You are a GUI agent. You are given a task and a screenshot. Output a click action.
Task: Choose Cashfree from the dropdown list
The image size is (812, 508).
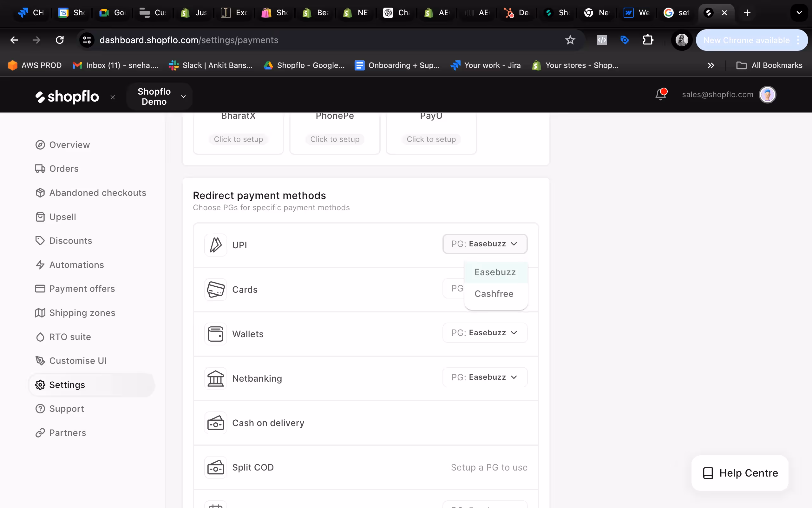[496, 294]
